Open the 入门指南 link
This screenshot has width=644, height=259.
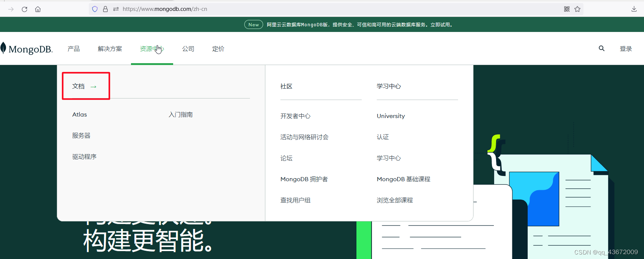(x=181, y=115)
